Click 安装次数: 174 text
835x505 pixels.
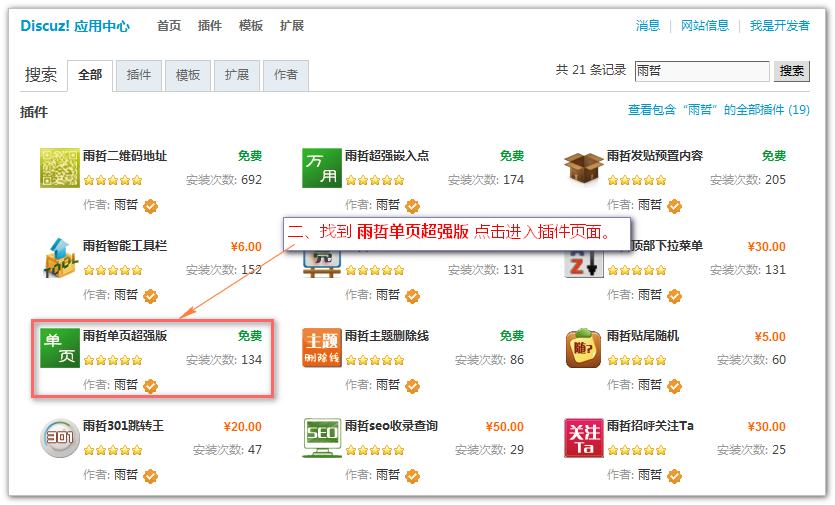(x=486, y=180)
